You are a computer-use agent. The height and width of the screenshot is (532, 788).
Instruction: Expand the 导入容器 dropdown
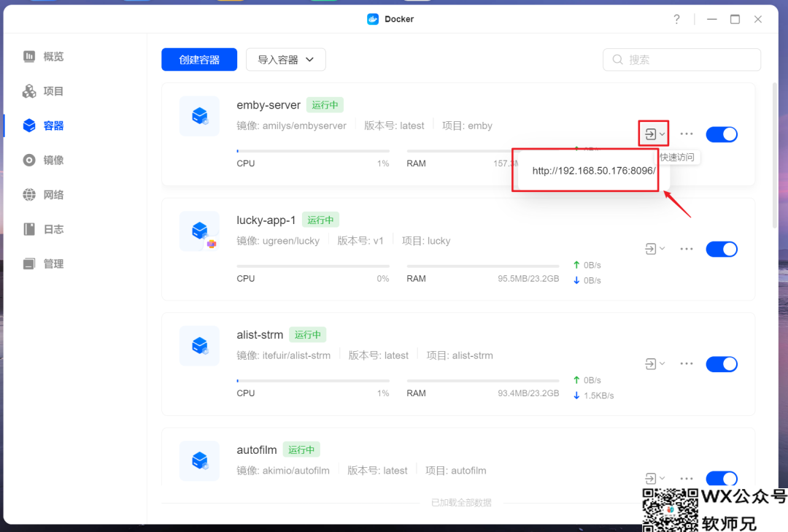(285, 59)
